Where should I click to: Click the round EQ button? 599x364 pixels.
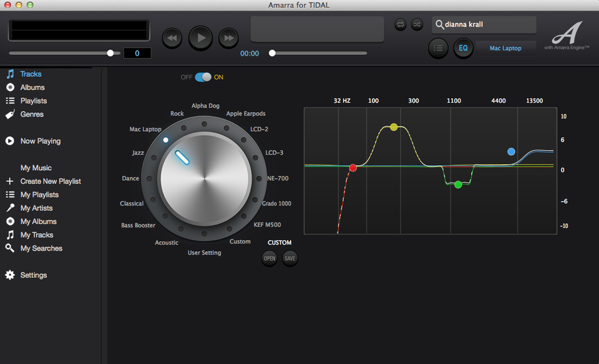(x=463, y=48)
